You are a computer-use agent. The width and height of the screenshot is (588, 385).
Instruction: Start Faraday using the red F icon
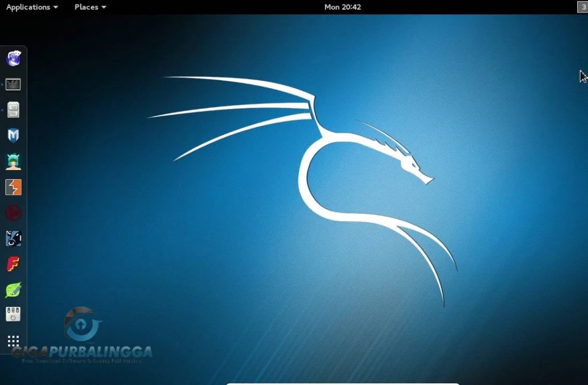pos(13,264)
